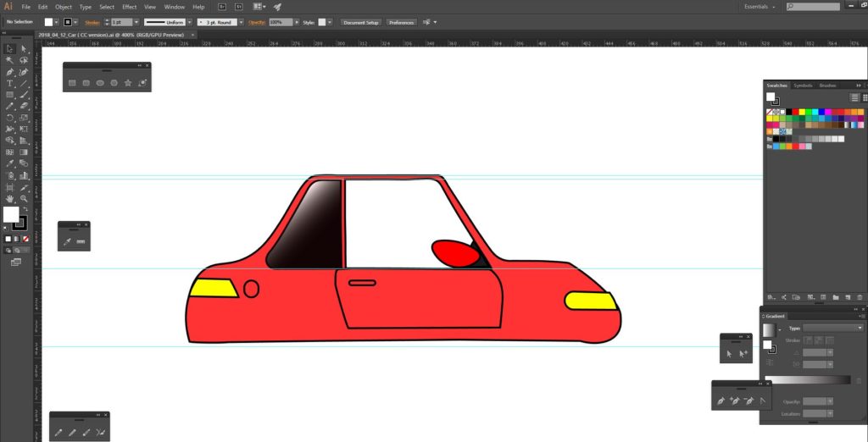Click the Opacity value field

pyautogui.click(x=281, y=22)
